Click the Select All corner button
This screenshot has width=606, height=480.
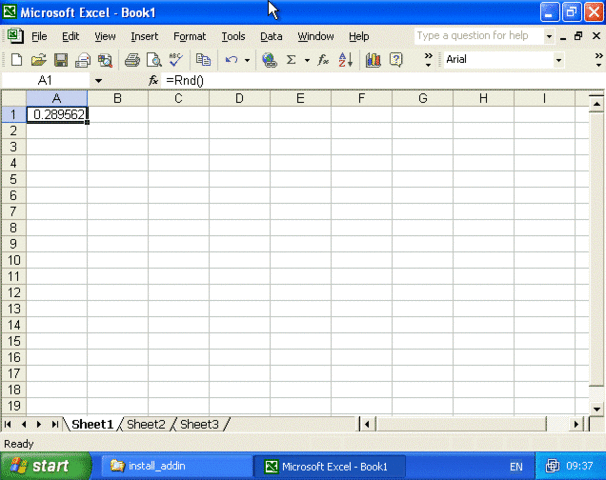(14, 99)
